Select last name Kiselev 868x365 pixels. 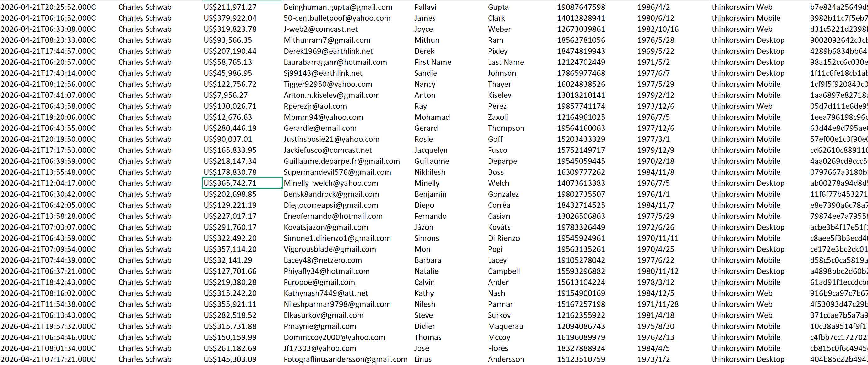500,95
